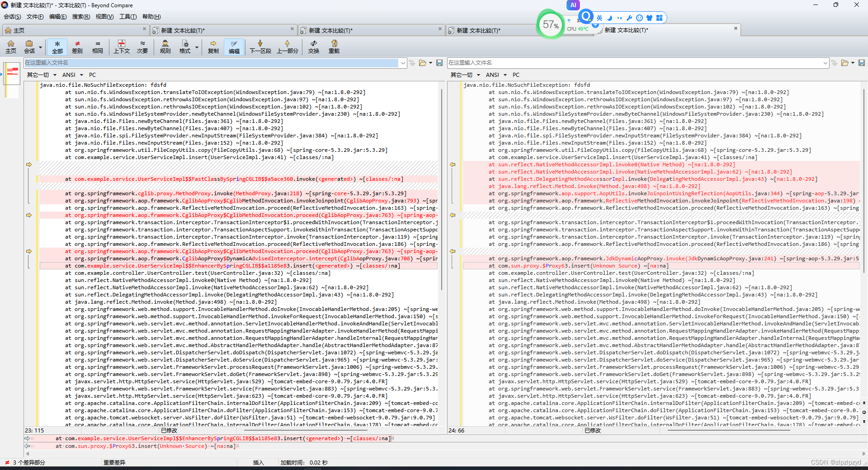Image resolution: width=868 pixels, height=470 pixels.
Task: Expand the right file path history dropdown
Action: [826, 63]
